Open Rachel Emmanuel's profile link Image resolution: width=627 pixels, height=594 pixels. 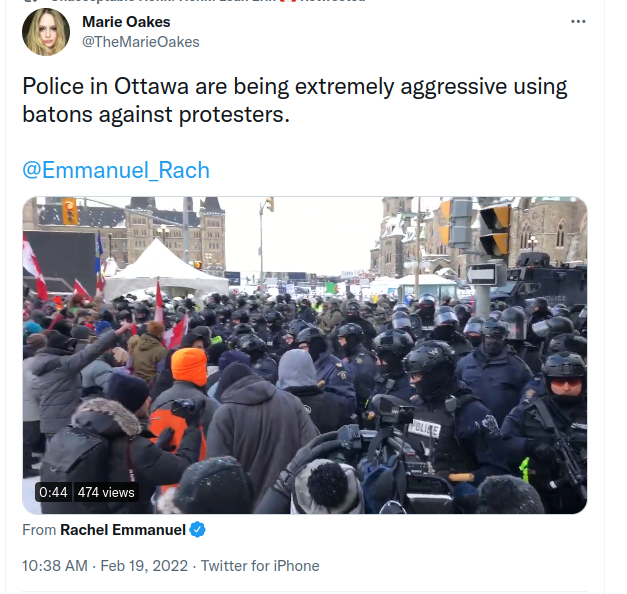point(123,530)
